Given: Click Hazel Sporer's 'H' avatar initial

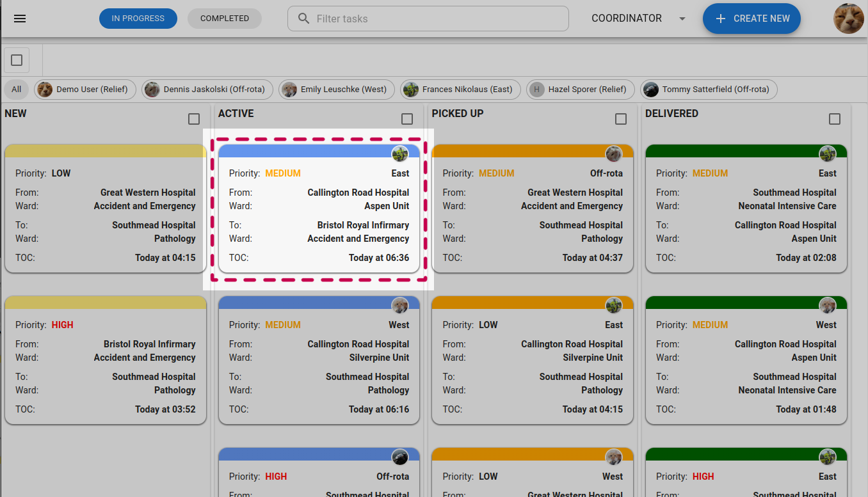Looking at the screenshot, I should [x=536, y=90].
